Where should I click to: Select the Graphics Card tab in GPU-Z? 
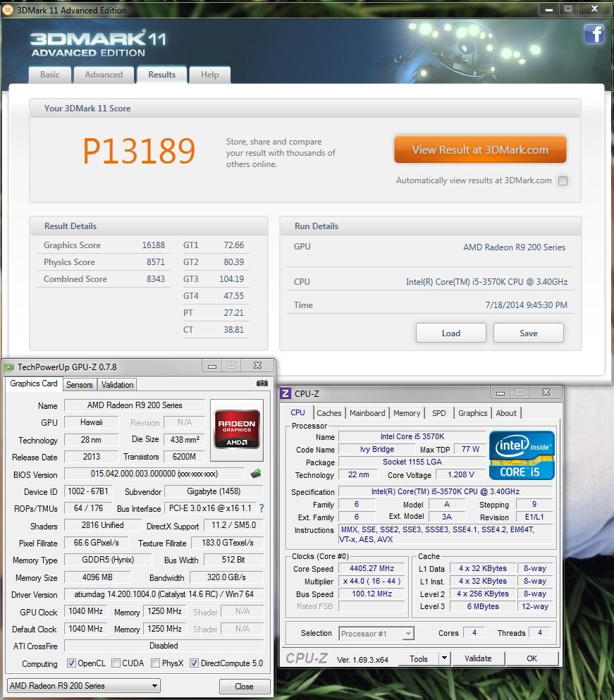coord(34,383)
